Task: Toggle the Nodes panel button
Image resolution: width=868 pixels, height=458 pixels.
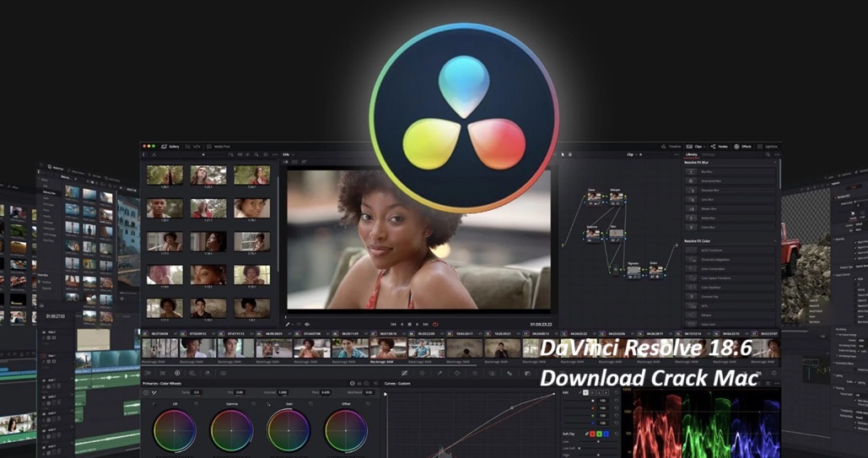Action: point(719,146)
